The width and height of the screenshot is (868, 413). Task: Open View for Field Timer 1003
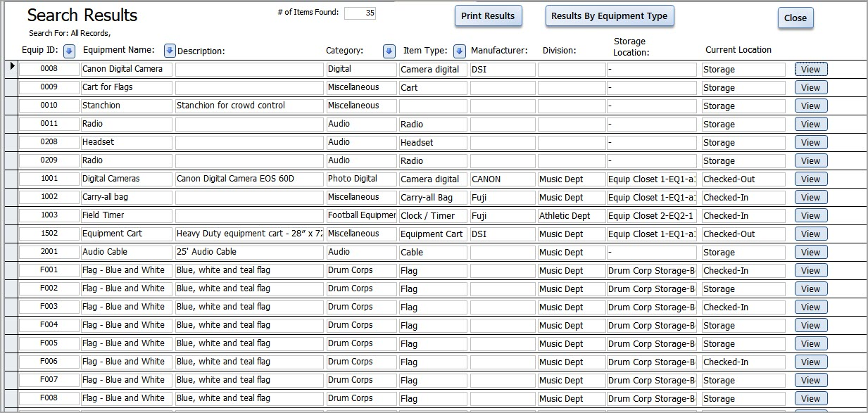coord(810,215)
